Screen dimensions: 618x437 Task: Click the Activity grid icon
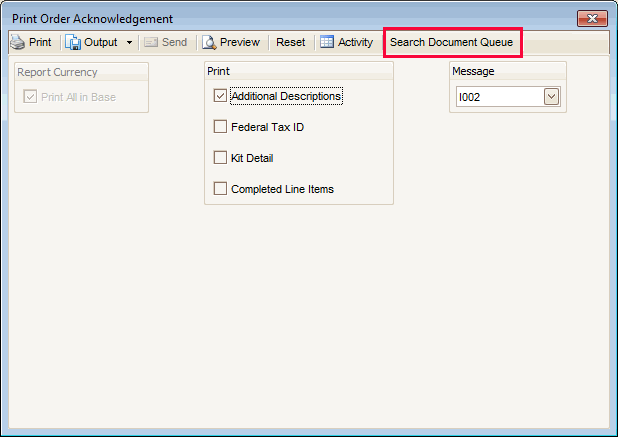(x=327, y=42)
